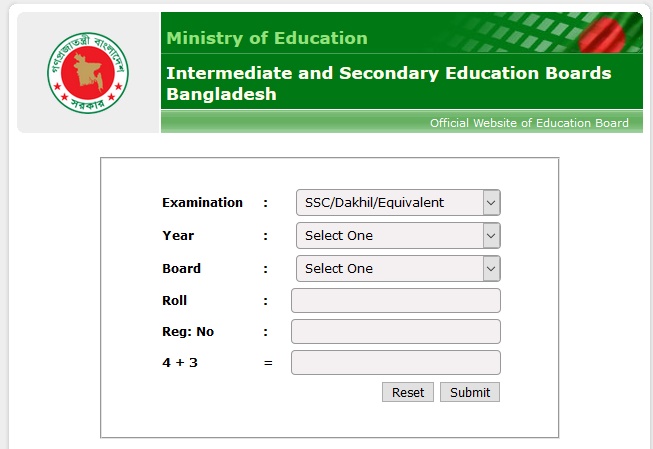
Task: Select the 4 + 3 answer field
Action: (x=395, y=363)
